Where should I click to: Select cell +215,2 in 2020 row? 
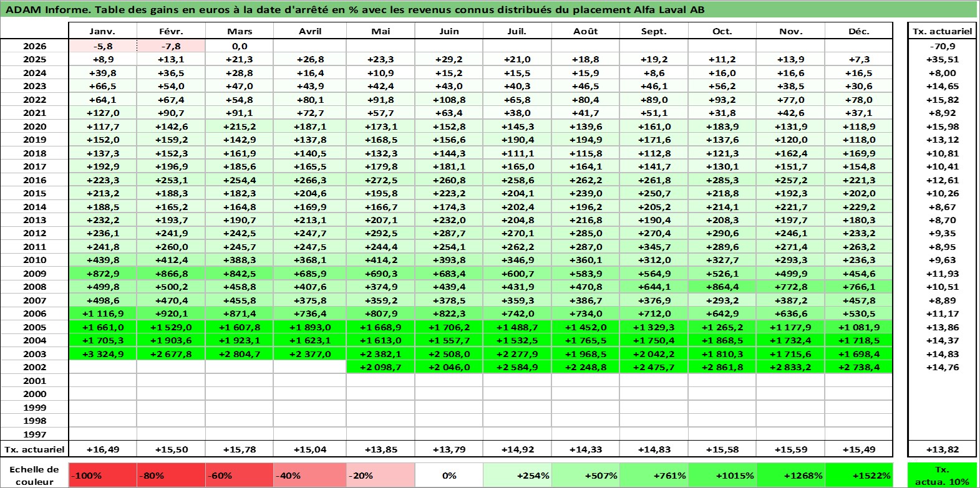(240, 127)
